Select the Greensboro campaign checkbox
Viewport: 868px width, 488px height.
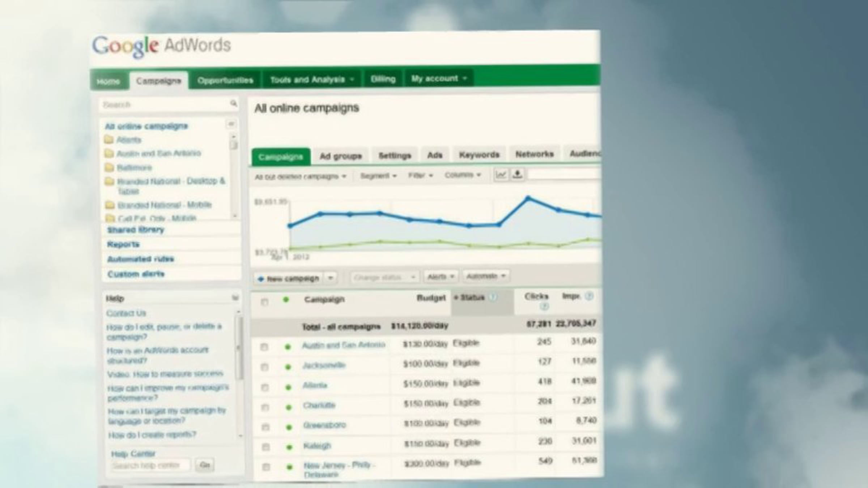point(265,427)
